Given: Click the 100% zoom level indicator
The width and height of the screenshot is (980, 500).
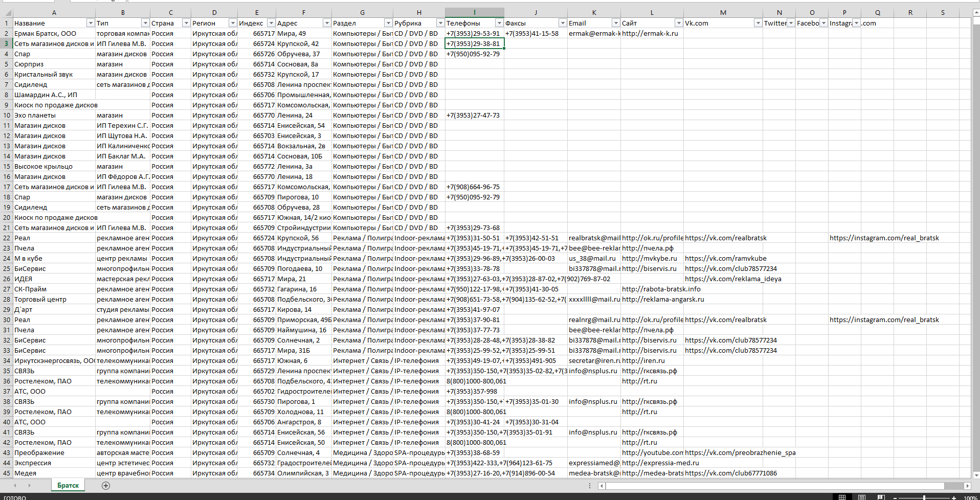Looking at the screenshot, I should click(x=970, y=498).
